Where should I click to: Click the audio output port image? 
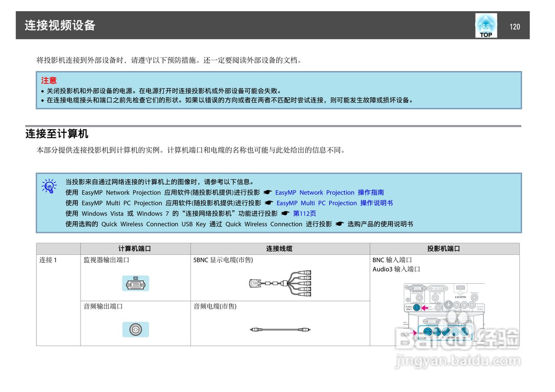136,329
